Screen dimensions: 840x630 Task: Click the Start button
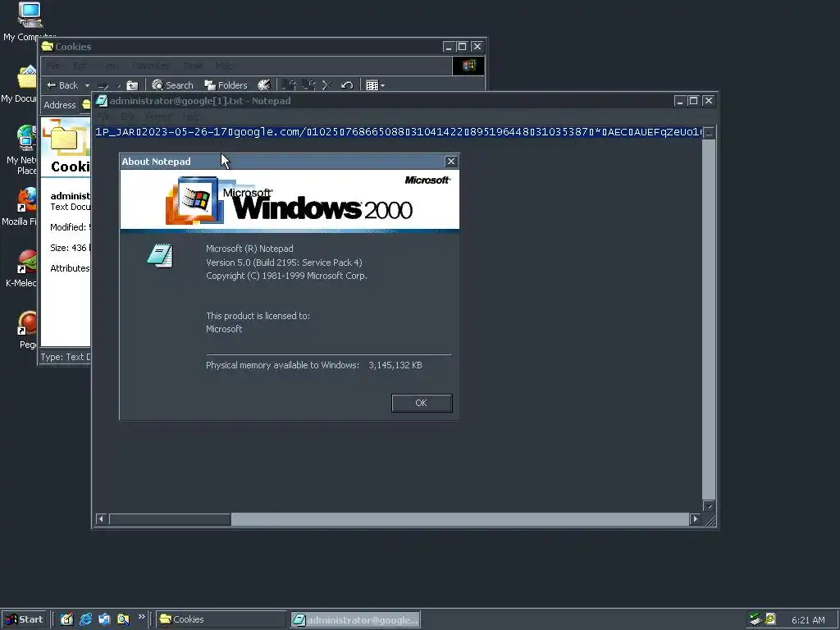click(24, 619)
